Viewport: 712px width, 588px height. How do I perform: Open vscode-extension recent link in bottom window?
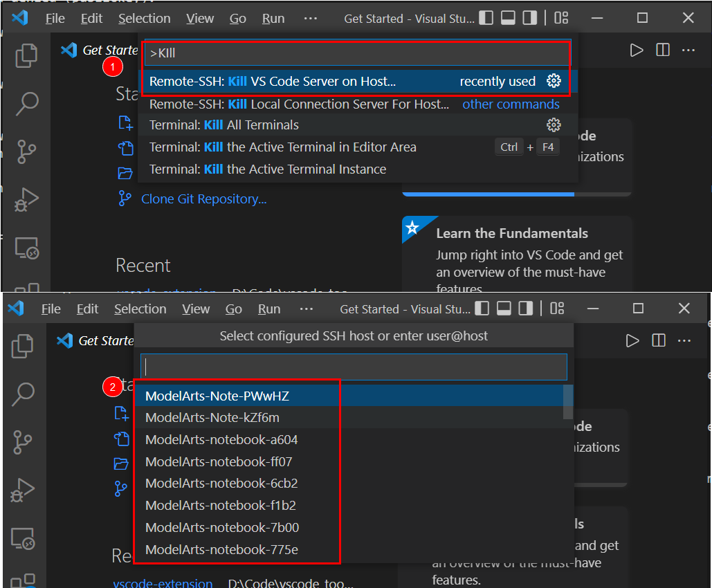[x=163, y=582]
